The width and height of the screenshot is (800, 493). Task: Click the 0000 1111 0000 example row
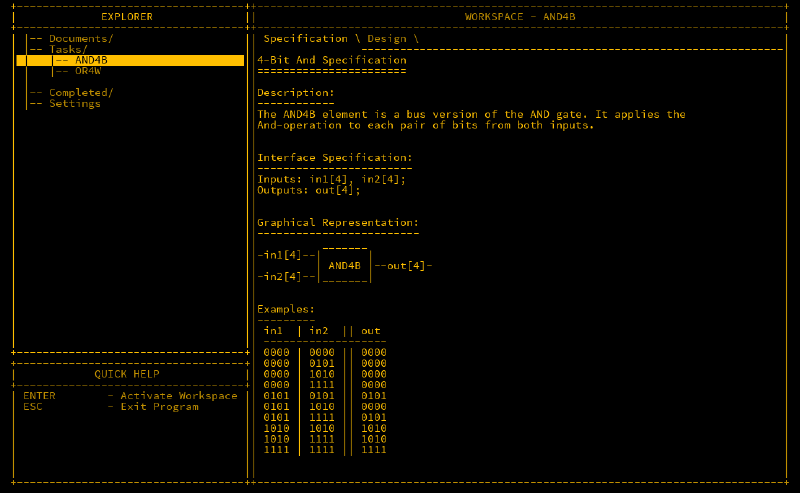[x=325, y=385]
